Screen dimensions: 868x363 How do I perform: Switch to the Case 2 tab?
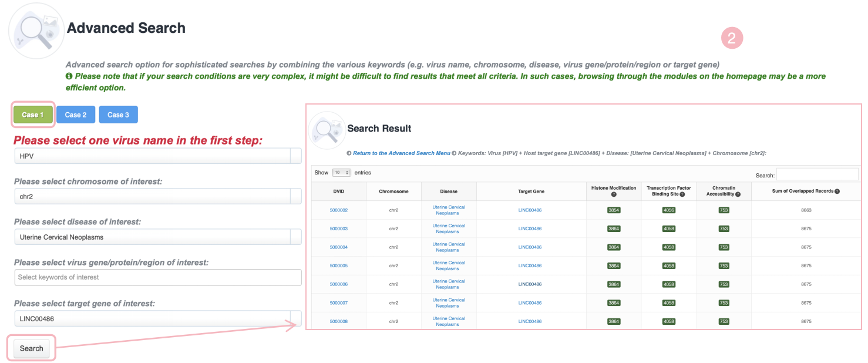click(76, 115)
